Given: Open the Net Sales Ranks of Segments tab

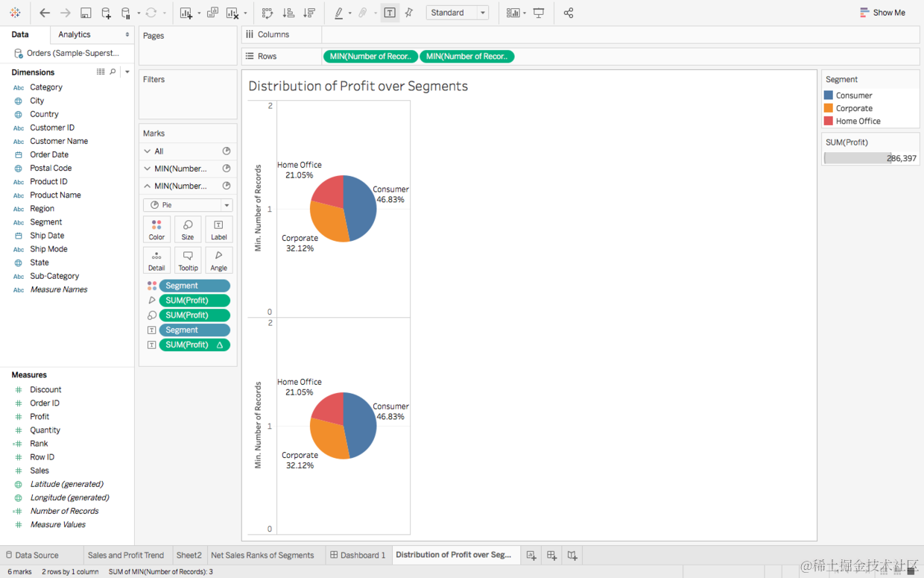Looking at the screenshot, I should 262,555.
